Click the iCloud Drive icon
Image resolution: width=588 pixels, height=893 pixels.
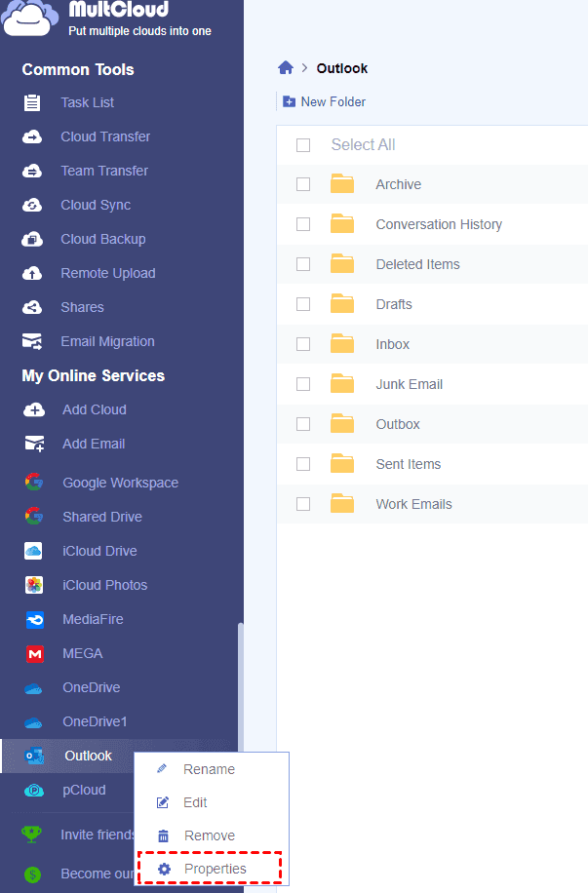click(x=33, y=551)
